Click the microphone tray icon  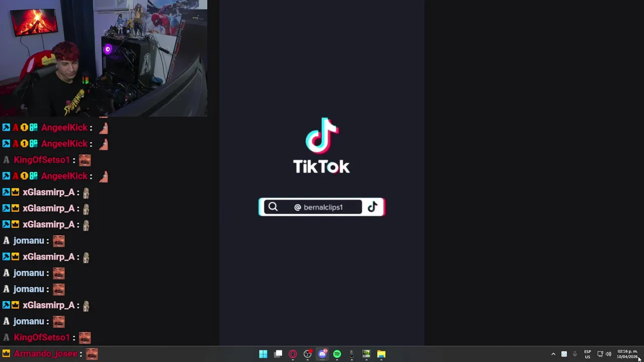(575, 354)
